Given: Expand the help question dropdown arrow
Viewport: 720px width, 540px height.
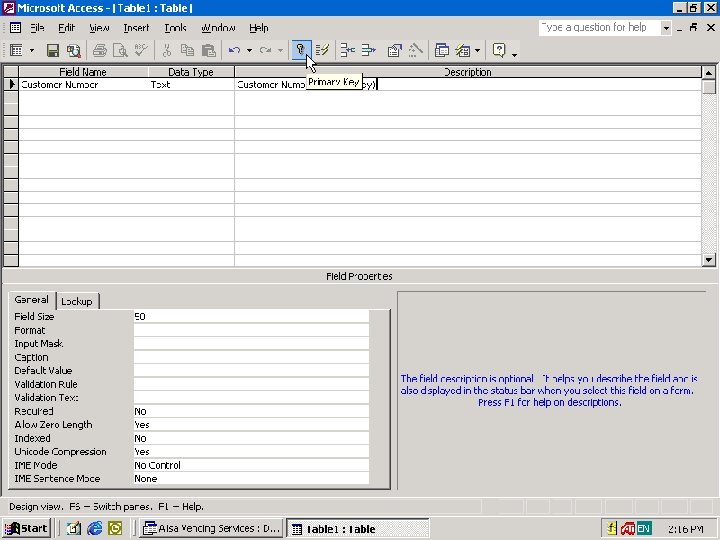Looking at the screenshot, I should pyautogui.click(x=666, y=28).
